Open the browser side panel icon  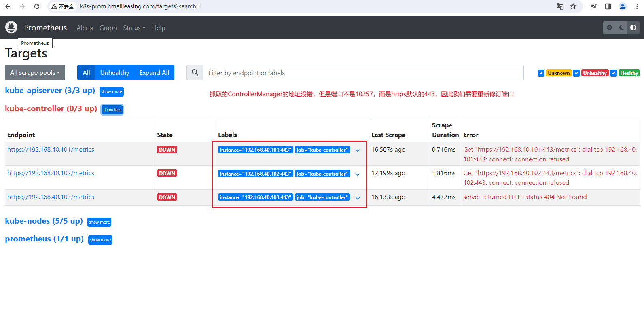click(608, 6)
